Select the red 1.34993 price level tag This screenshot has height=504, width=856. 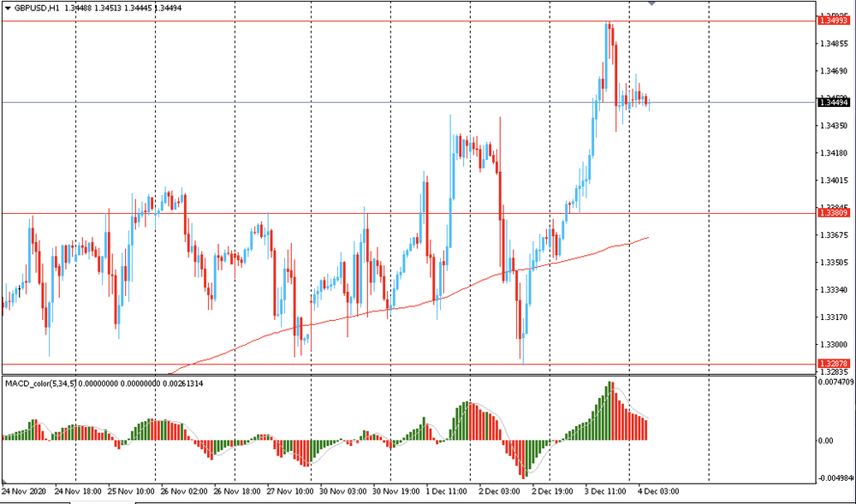coord(833,21)
